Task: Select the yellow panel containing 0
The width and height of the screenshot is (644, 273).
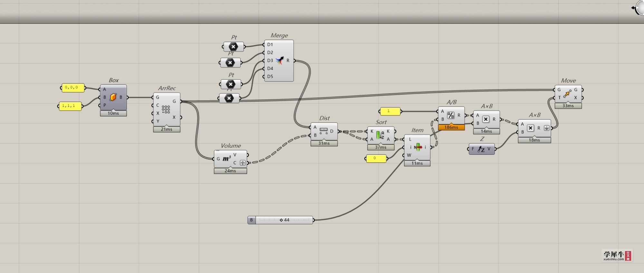Action: tap(376, 158)
